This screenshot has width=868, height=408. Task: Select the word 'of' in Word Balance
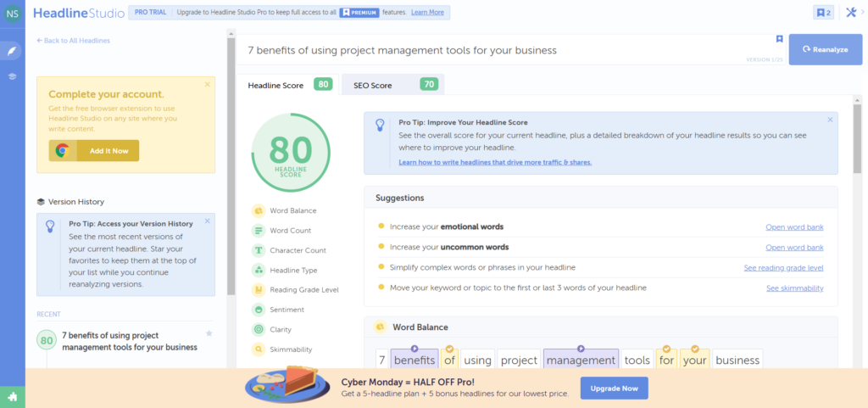click(x=449, y=360)
